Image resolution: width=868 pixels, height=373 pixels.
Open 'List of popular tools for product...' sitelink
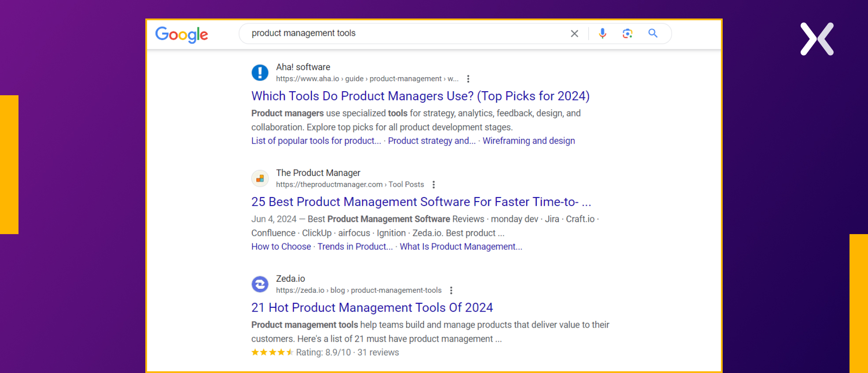[316, 141]
